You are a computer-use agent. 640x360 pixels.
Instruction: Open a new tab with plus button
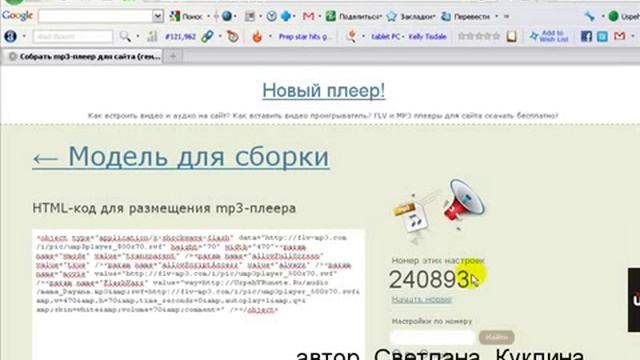pyautogui.click(x=173, y=56)
